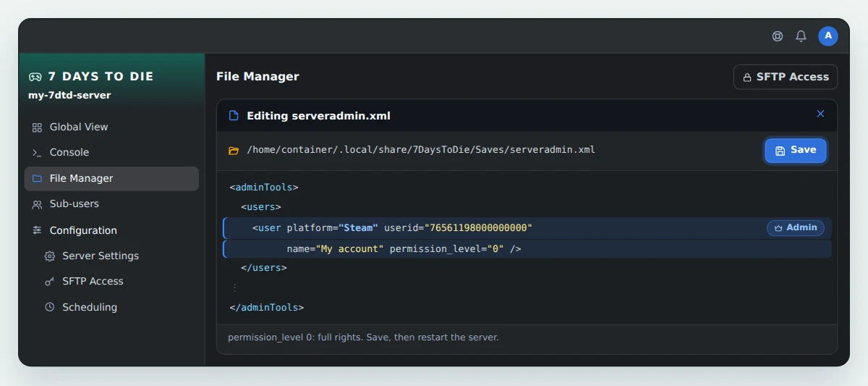Click the Configuration sliders icon

click(37, 230)
